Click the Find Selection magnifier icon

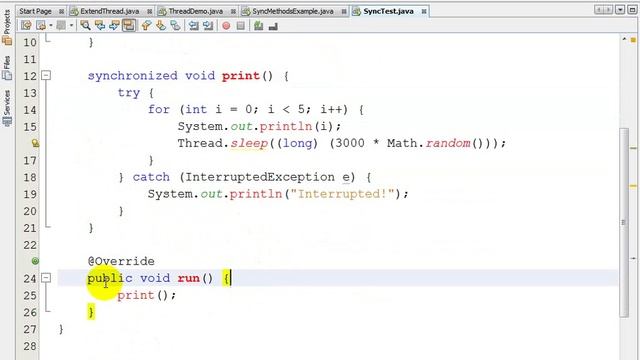coord(85,26)
